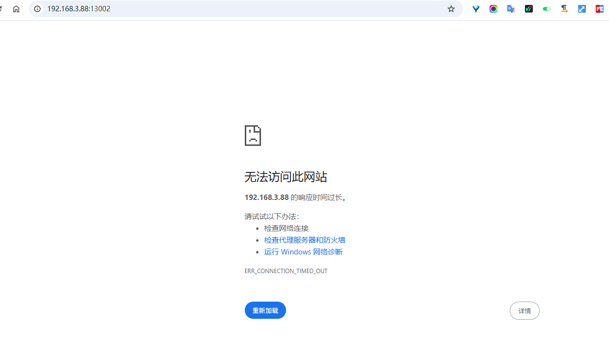Screen dimensions: 609x364
Task: Open the red FE extension icon
Action: (x=600, y=9)
